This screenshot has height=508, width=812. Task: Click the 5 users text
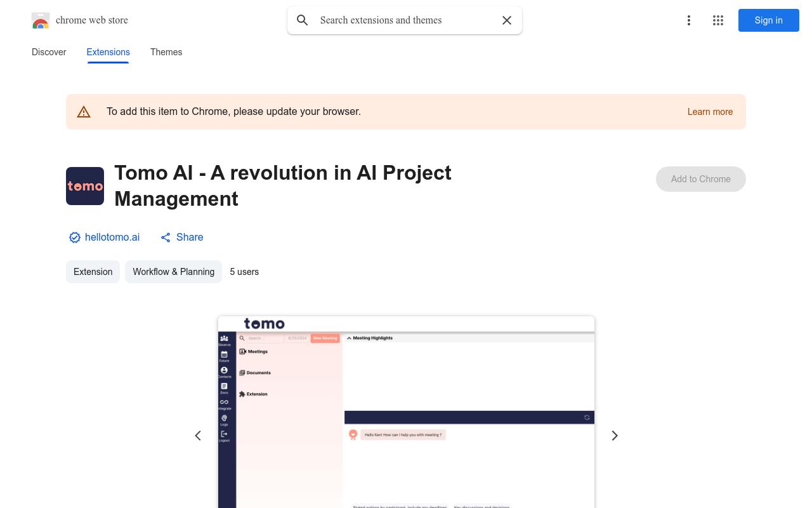pos(244,272)
